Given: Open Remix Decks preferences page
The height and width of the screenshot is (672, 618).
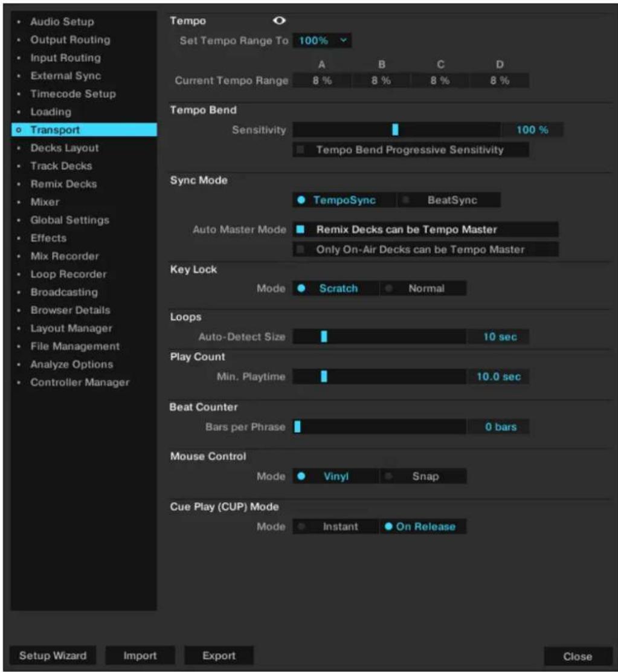Looking at the screenshot, I should (63, 184).
